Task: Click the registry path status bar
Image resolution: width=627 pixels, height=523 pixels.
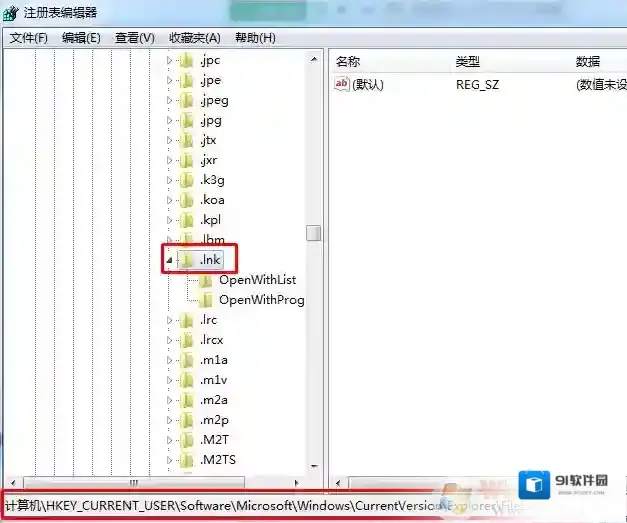Action: (x=264, y=506)
